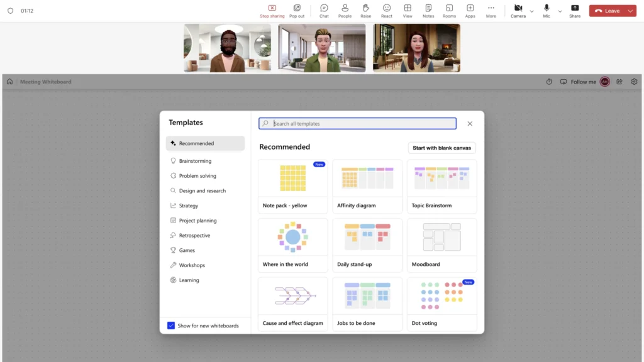Click the whiteboard timer icon

[548, 81]
